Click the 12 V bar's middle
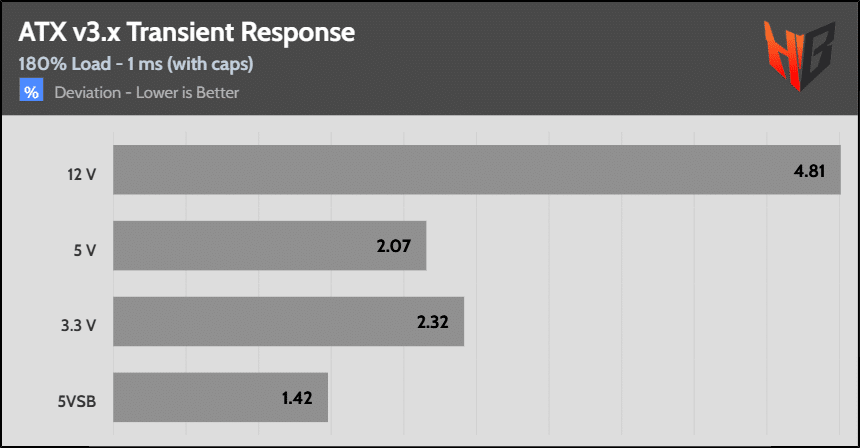 (x=476, y=170)
